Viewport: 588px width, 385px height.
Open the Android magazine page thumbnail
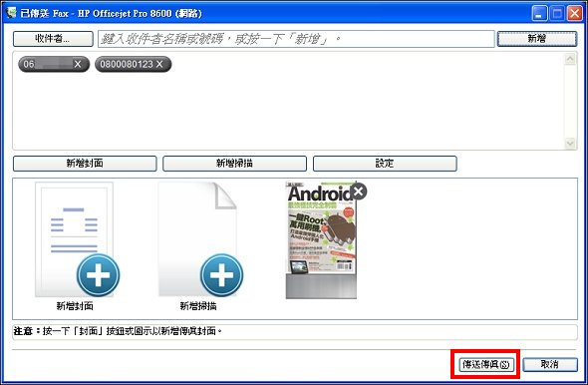[x=321, y=240]
